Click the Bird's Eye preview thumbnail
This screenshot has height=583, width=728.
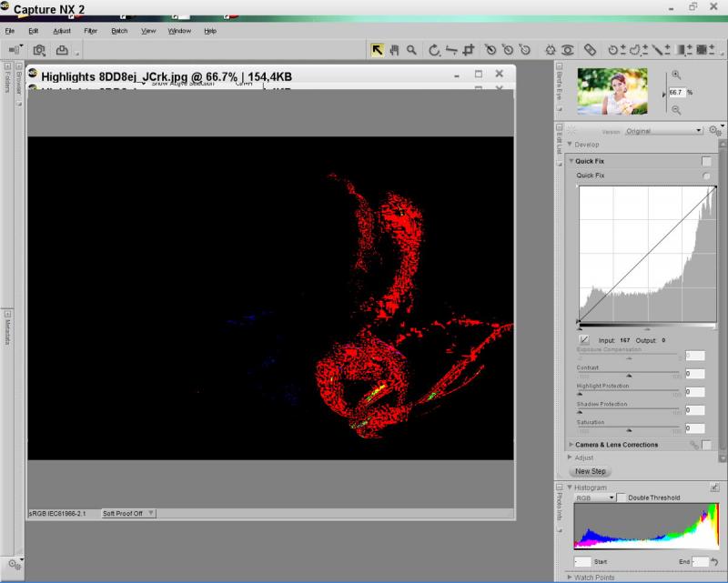tap(612, 92)
